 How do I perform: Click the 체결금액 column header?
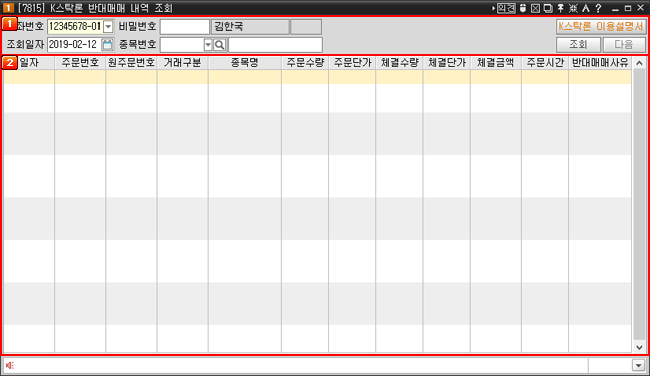(x=496, y=63)
